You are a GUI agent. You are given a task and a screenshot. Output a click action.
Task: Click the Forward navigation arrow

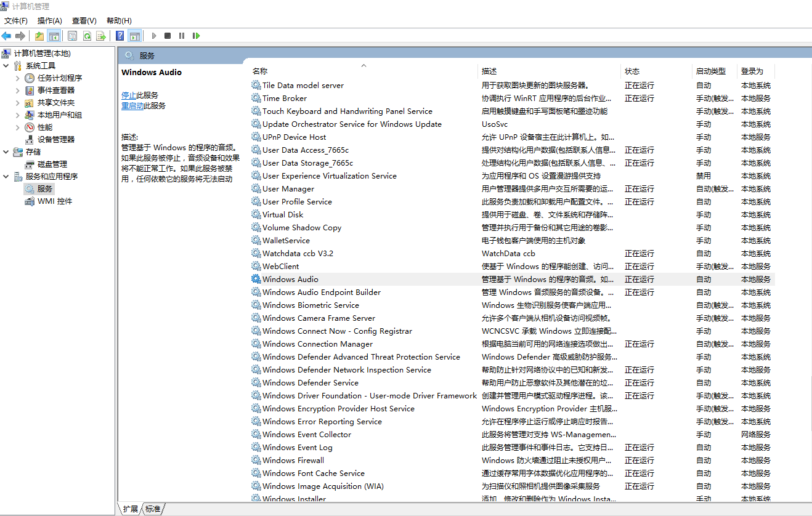pyautogui.click(x=20, y=35)
